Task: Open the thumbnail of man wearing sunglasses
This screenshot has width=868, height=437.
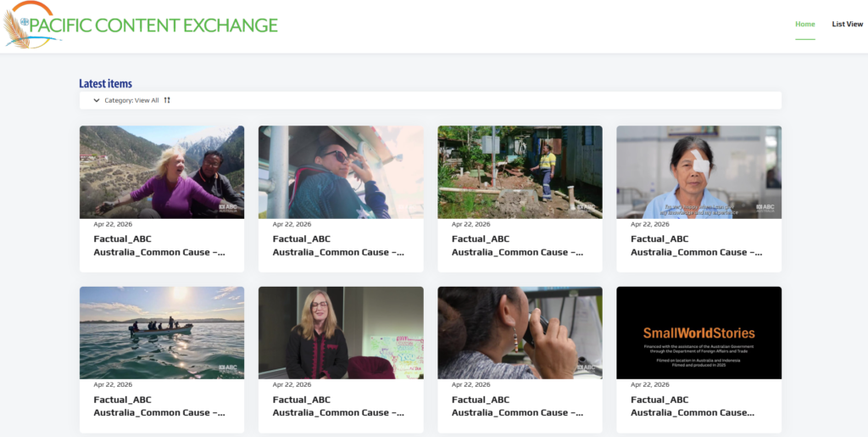Action: tap(341, 172)
